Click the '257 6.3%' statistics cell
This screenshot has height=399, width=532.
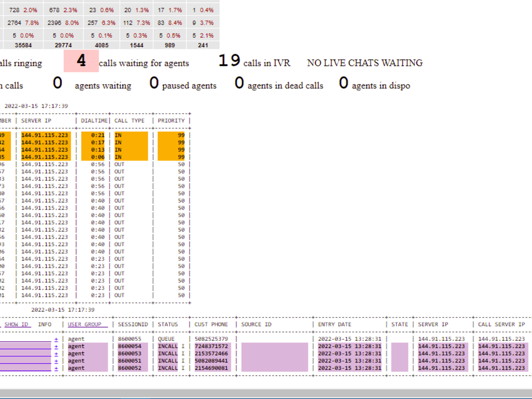102,23
